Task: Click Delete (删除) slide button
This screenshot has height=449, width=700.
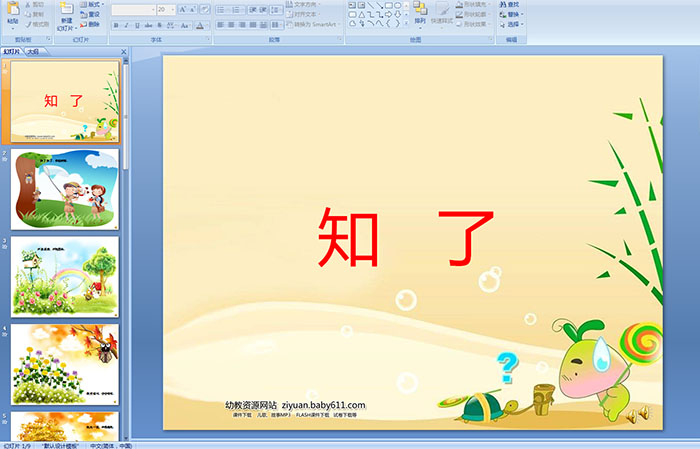Action: pyautogui.click(x=90, y=24)
